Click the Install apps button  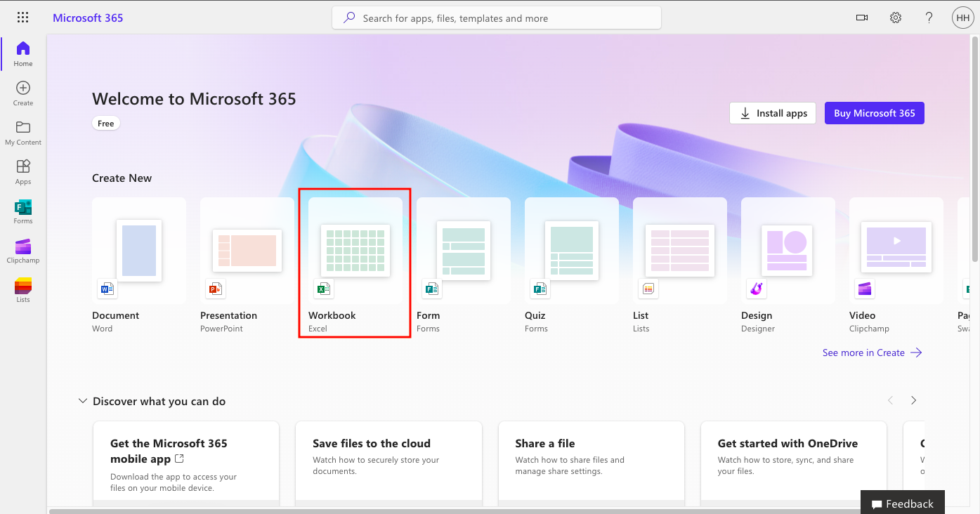[x=772, y=112]
